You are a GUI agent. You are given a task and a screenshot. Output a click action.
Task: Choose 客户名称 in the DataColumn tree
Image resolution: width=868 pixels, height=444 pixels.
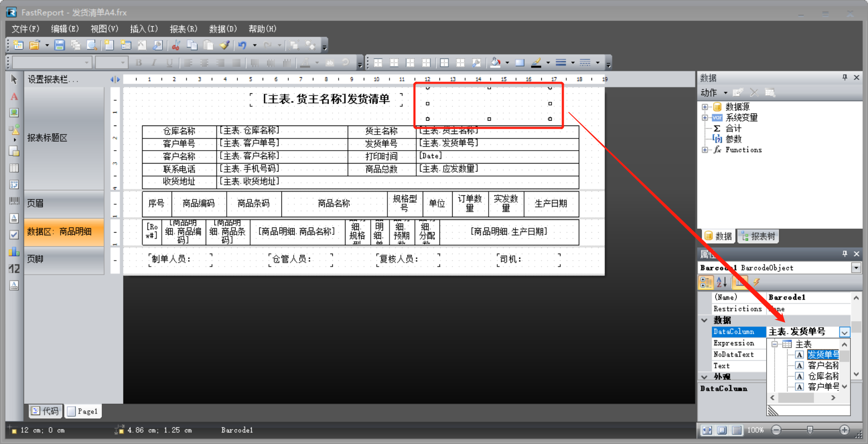coord(823,365)
